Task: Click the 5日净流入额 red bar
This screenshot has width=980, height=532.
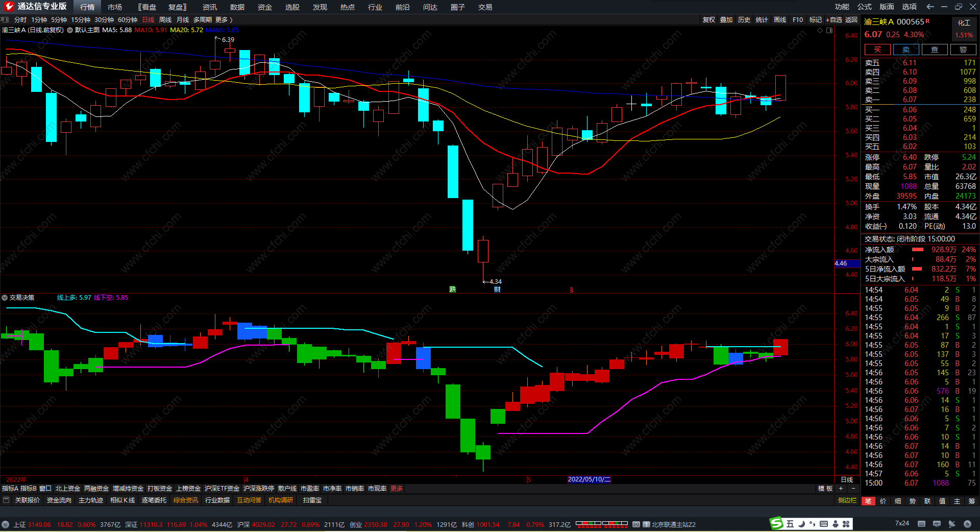Action: click(917, 269)
